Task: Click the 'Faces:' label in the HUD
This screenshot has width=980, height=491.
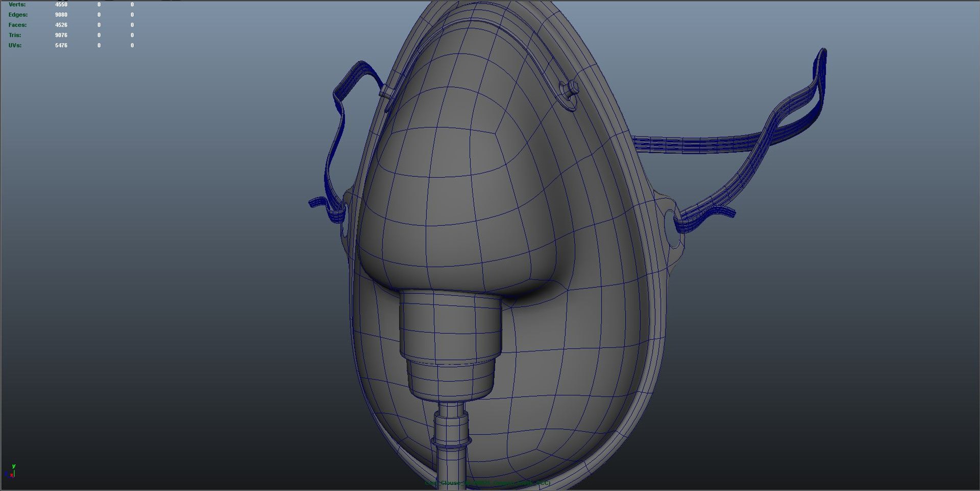Action: pos(17,25)
